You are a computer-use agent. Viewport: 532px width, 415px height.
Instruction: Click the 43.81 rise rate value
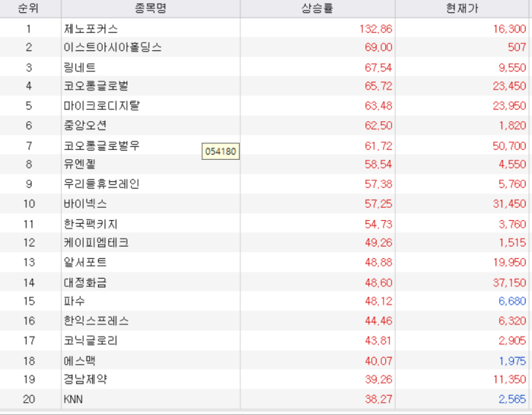pos(378,340)
